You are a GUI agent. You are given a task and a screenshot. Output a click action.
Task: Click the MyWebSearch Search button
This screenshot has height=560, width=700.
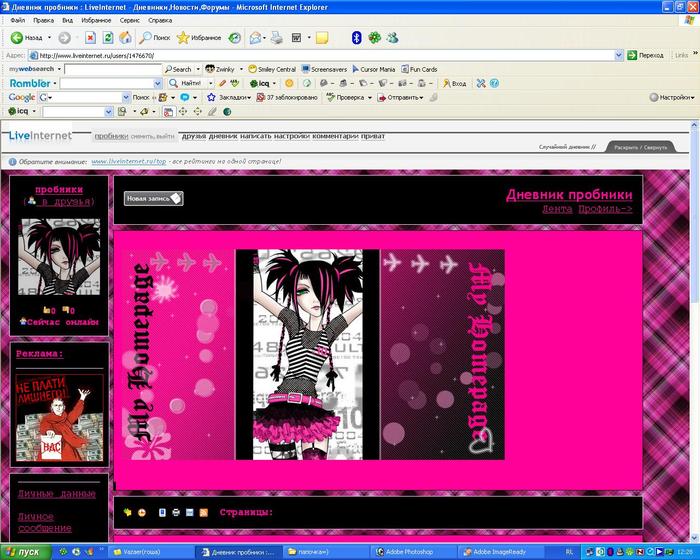pyautogui.click(x=178, y=69)
